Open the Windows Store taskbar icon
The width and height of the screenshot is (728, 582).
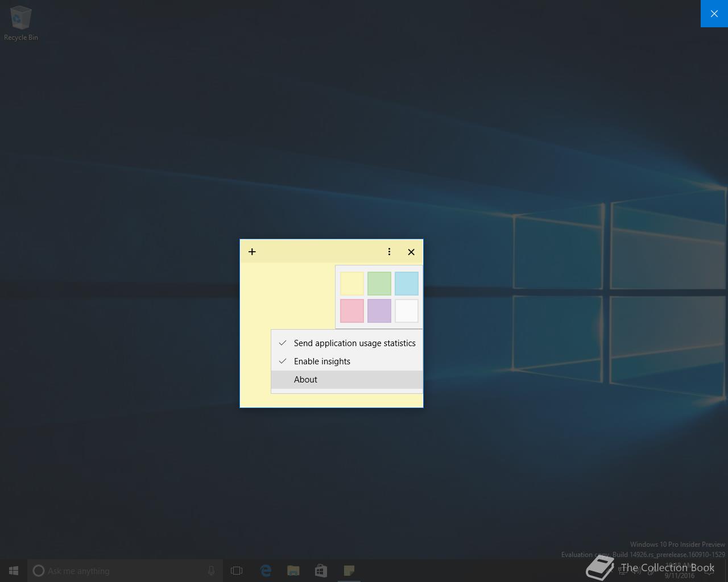click(x=321, y=571)
